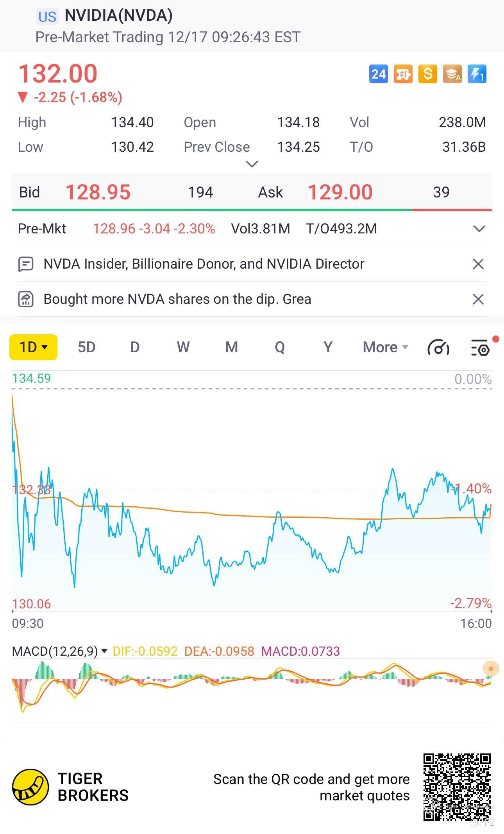Dismiss the 'Bought more NVDA shares' post

pos(478,300)
